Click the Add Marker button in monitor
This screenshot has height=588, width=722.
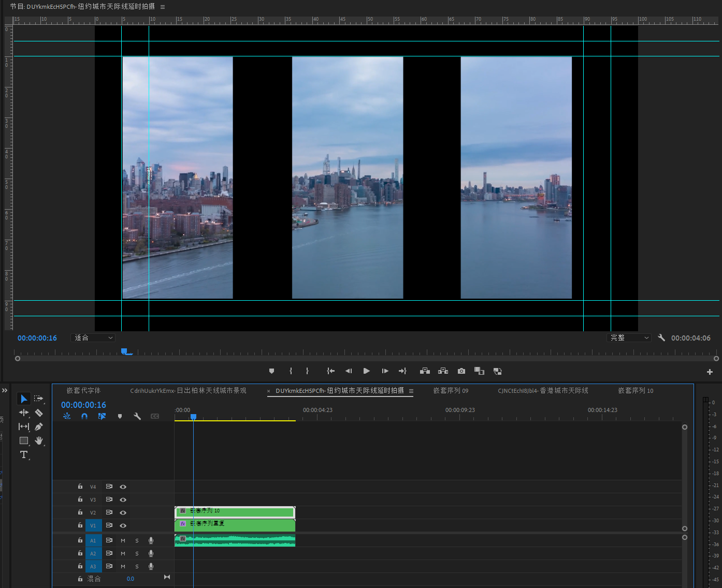tap(271, 371)
